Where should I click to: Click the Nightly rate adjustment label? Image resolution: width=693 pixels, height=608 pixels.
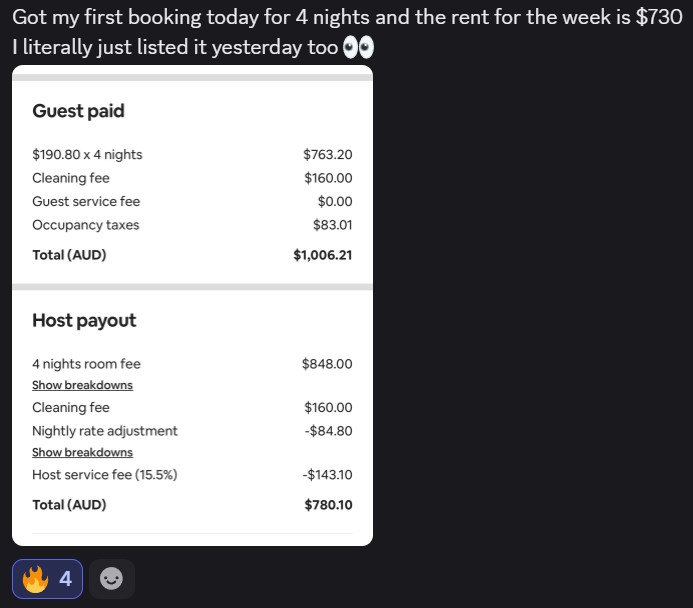(105, 431)
